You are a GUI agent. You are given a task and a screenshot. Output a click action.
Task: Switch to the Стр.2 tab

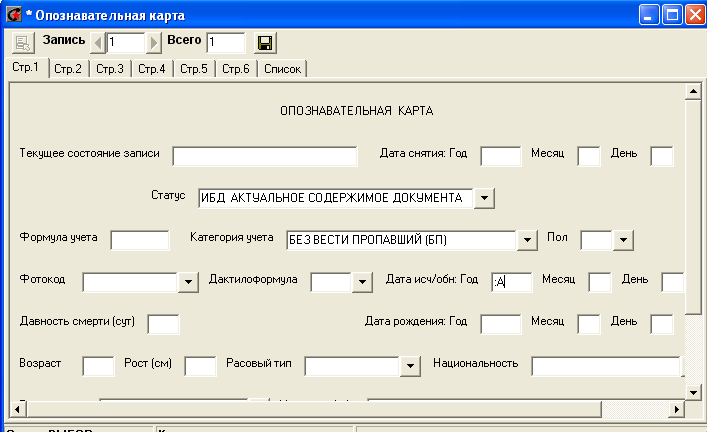pos(68,69)
